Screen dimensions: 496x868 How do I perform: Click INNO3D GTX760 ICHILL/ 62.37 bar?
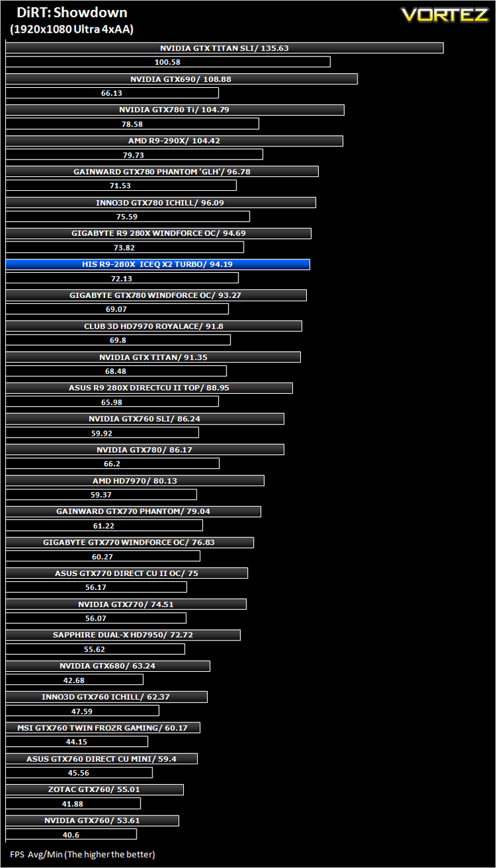(x=107, y=697)
